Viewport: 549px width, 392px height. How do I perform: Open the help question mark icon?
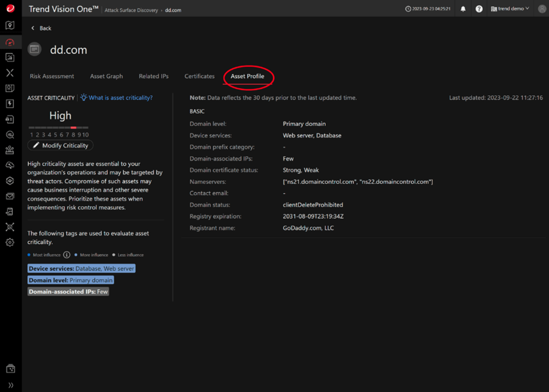[x=479, y=9]
